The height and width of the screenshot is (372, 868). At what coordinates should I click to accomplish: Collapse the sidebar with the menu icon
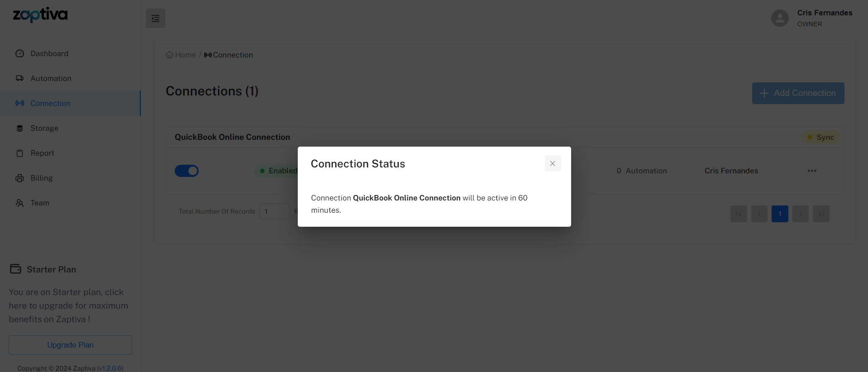coord(155,19)
